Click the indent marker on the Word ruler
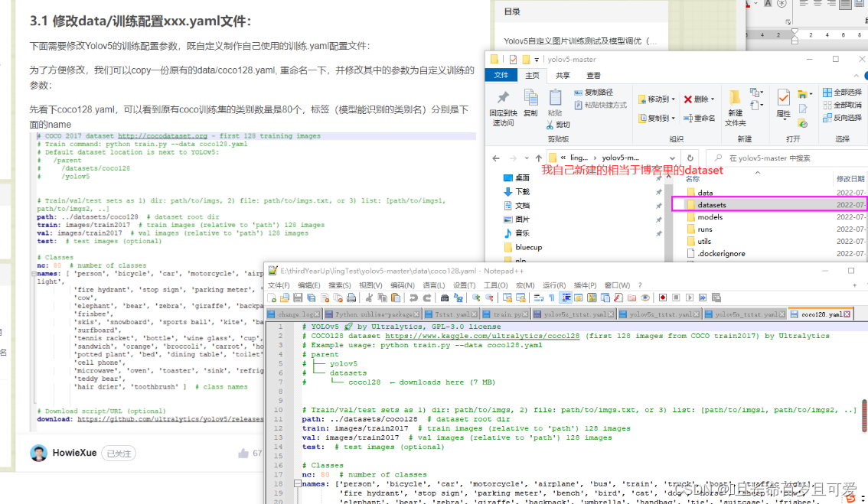Screen dimensions: 868x504 pos(795,37)
